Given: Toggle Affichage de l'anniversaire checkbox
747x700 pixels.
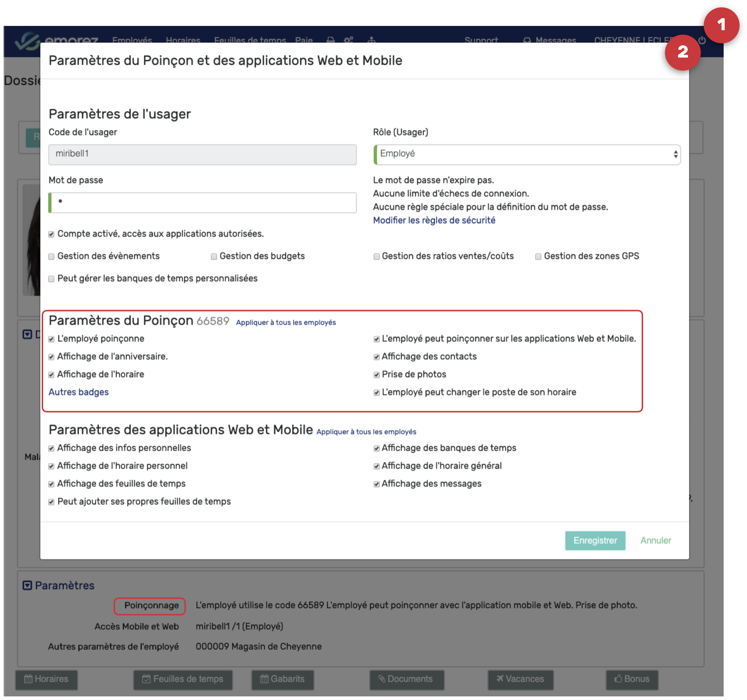Looking at the screenshot, I should coord(51,357).
